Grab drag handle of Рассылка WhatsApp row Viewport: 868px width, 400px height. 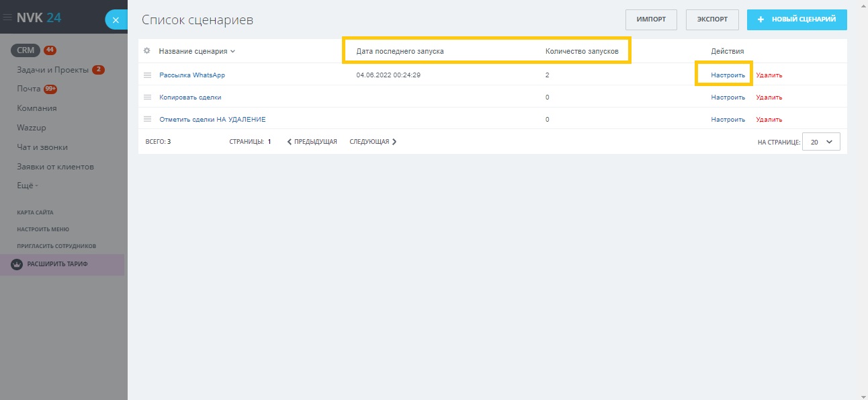point(147,75)
